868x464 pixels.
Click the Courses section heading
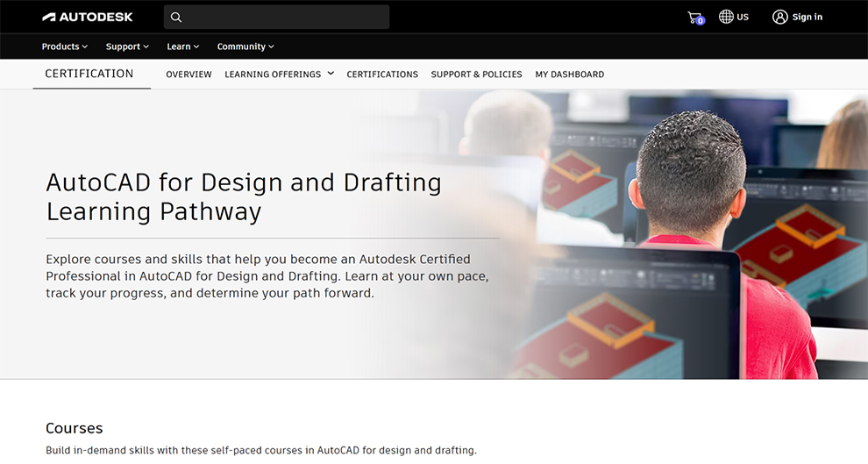tap(75, 428)
